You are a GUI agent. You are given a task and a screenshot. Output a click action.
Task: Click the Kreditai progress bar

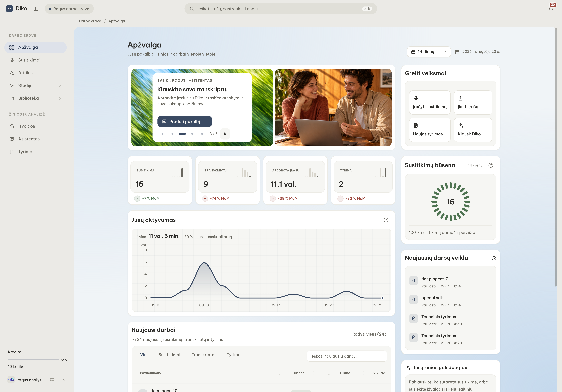coord(34,359)
